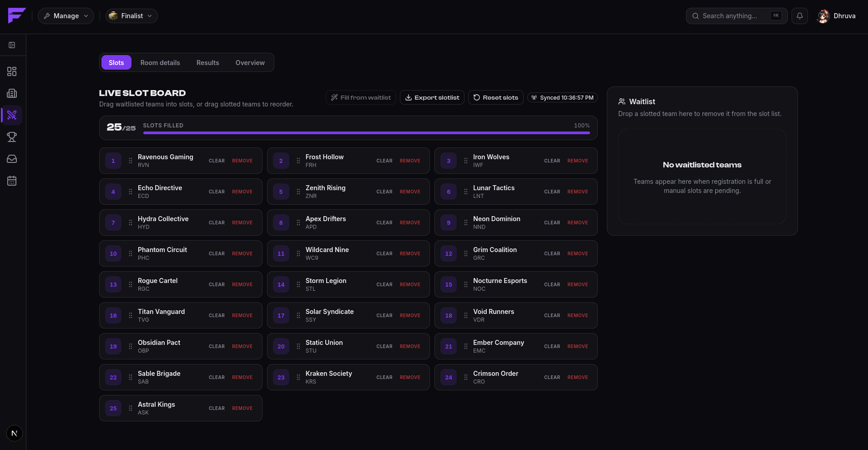Open the organization building icon in sidebar

click(12, 93)
